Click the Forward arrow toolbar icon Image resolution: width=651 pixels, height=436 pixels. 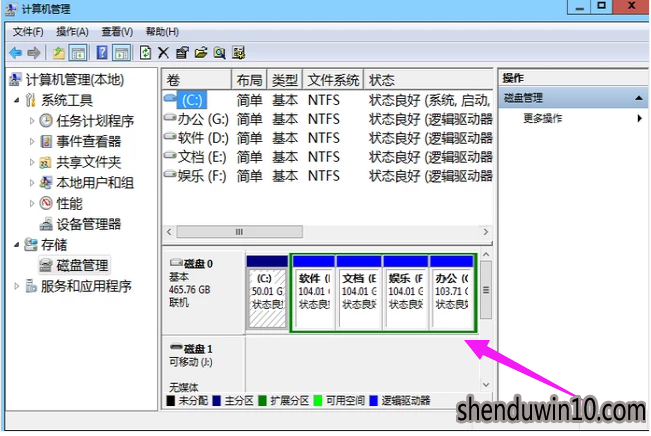pyautogui.click(x=34, y=53)
